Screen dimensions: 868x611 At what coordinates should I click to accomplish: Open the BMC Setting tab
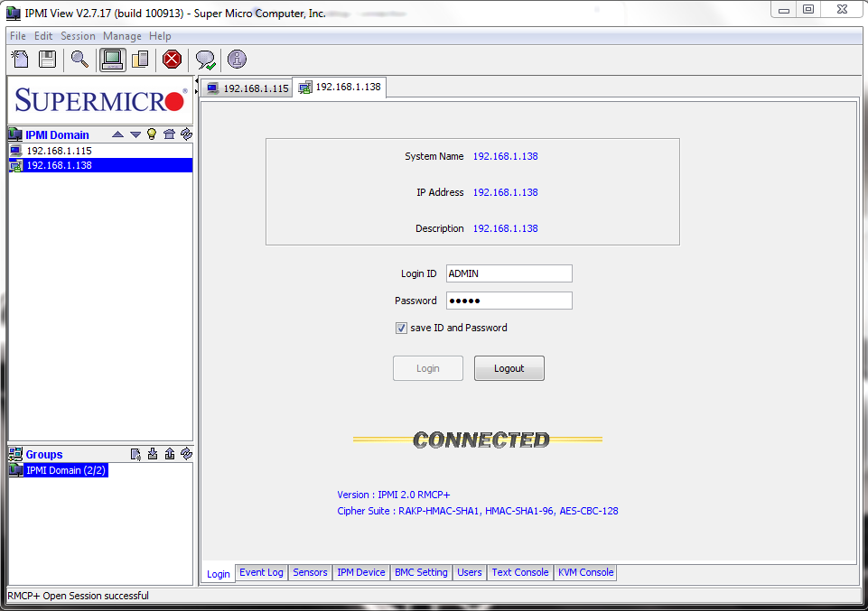click(x=421, y=572)
